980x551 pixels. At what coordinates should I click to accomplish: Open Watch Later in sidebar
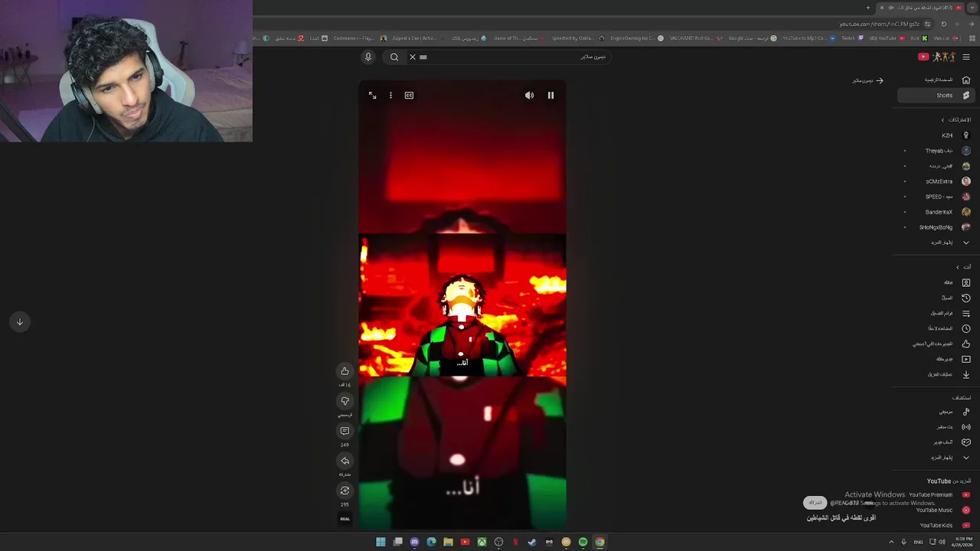[938, 328]
